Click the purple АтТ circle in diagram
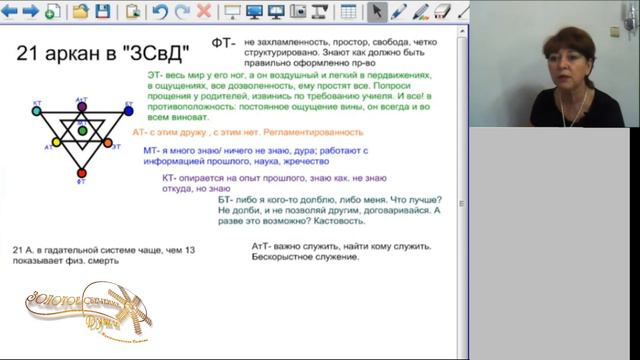 tap(82, 107)
